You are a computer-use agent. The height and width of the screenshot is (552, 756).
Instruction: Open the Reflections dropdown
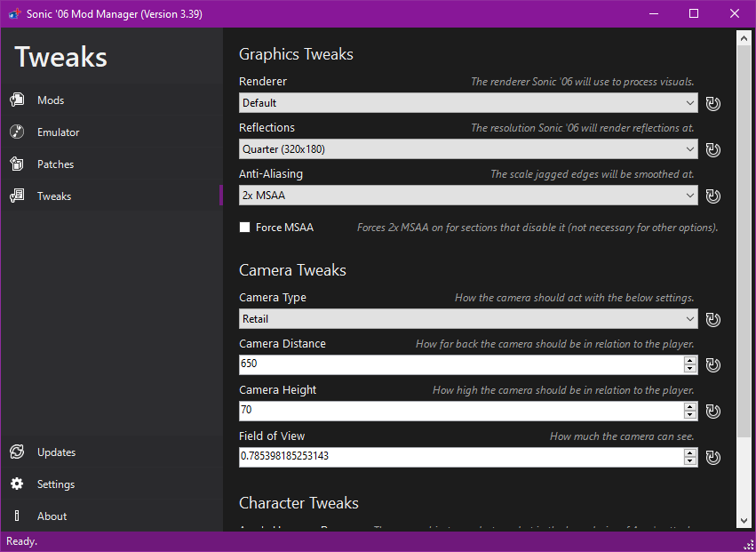[468, 149]
